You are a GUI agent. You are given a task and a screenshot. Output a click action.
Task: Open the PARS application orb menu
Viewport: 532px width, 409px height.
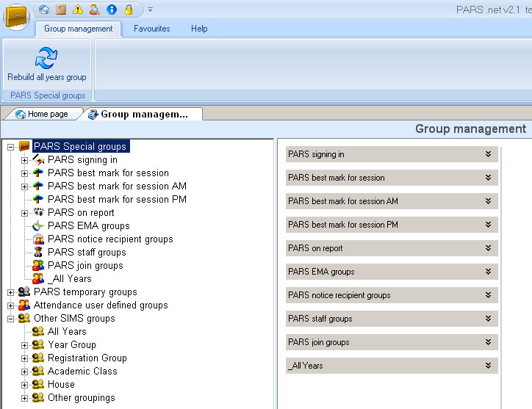pyautogui.click(x=16, y=16)
